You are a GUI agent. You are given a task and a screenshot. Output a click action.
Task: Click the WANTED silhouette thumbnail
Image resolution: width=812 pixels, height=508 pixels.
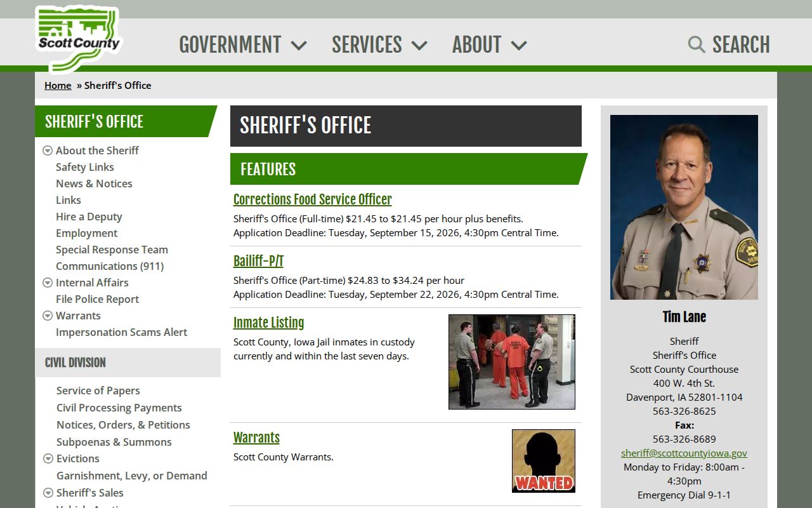click(544, 461)
